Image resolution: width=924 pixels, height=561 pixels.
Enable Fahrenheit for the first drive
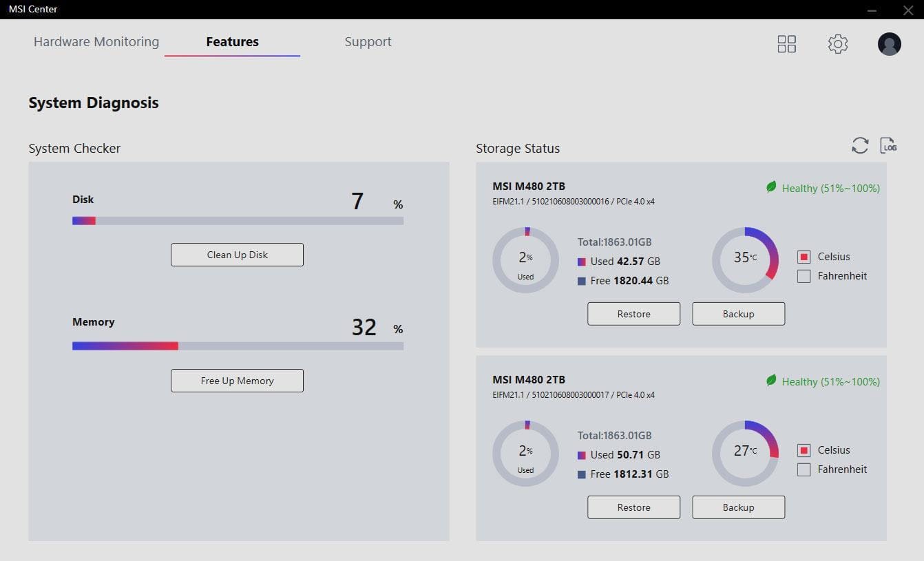(x=804, y=276)
